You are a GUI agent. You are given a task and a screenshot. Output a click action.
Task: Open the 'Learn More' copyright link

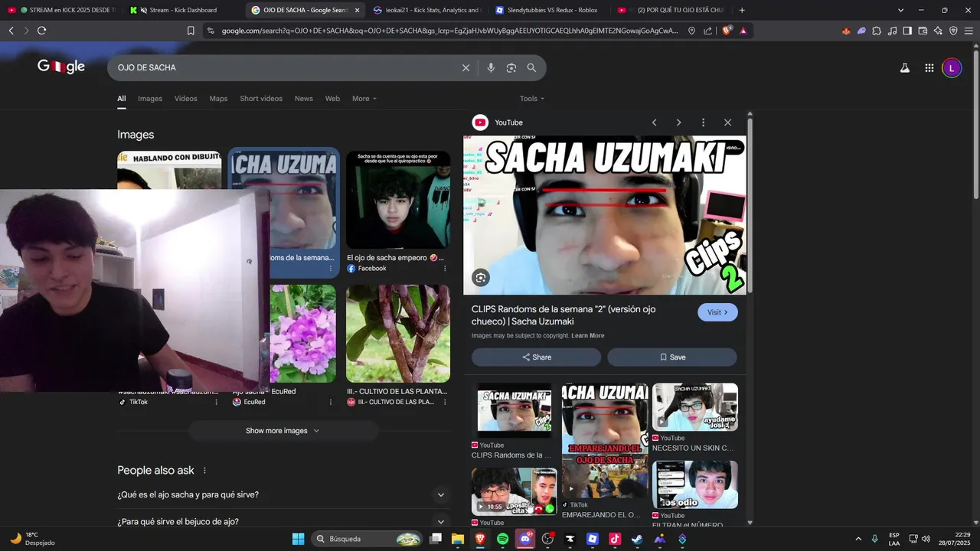(x=587, y=336)
